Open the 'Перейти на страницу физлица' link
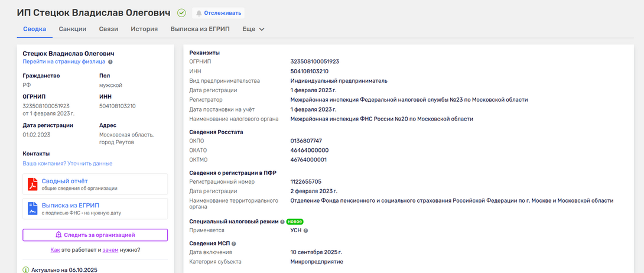This screenshot has width=644, height=273. [x=64, y=61]
